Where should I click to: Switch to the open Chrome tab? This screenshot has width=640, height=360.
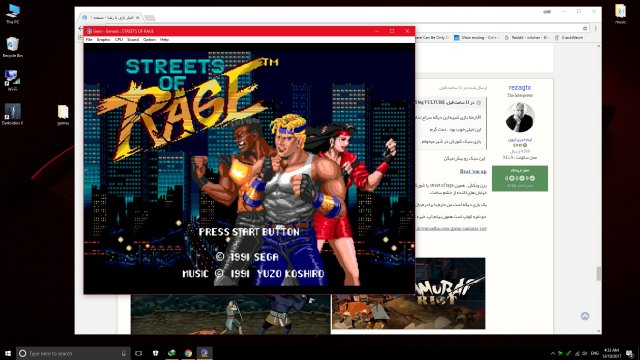(x=110, y=18)
